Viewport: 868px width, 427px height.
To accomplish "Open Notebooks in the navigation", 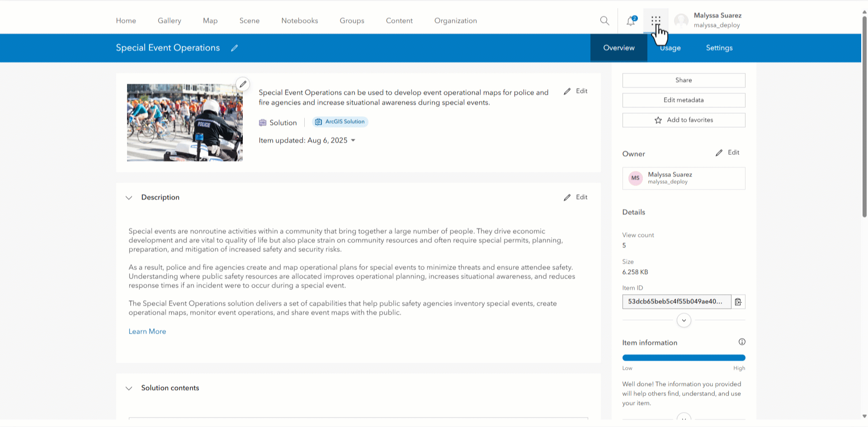I will (300, 20).
